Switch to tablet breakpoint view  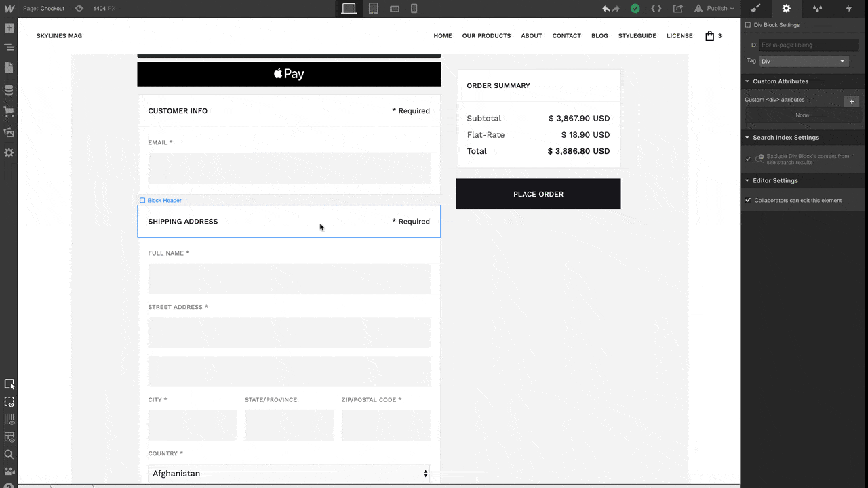373,9
